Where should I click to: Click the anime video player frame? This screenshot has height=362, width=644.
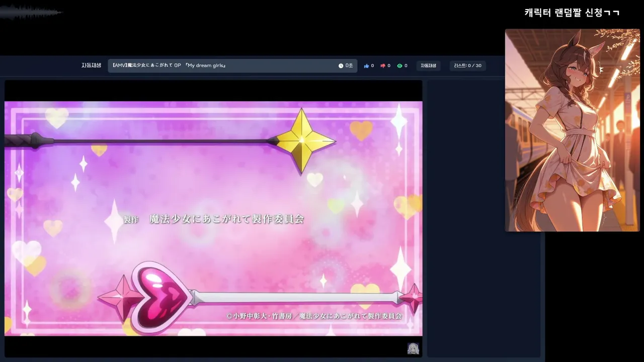coord(213,219)
